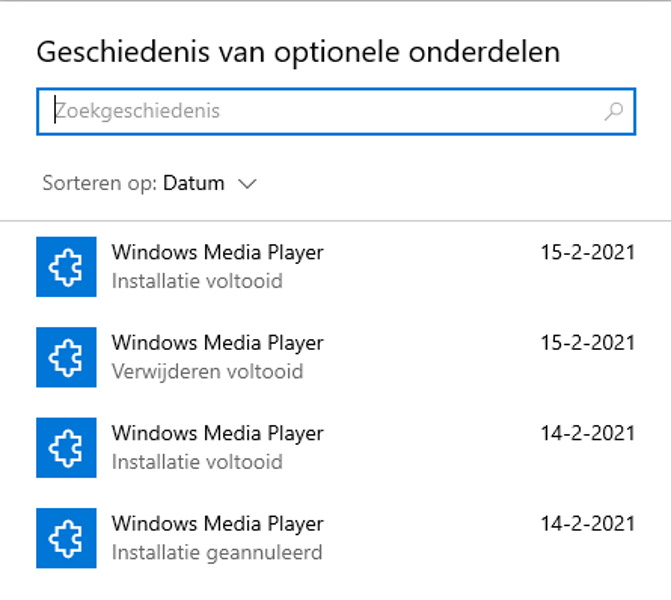
Task: Click 'Installatie voltooid' status dated 15-2-2021
Action: 197,281
